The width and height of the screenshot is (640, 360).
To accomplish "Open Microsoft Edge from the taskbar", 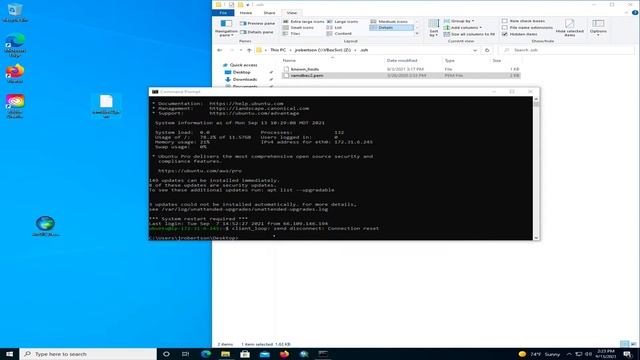I will (x=206, y=354).
